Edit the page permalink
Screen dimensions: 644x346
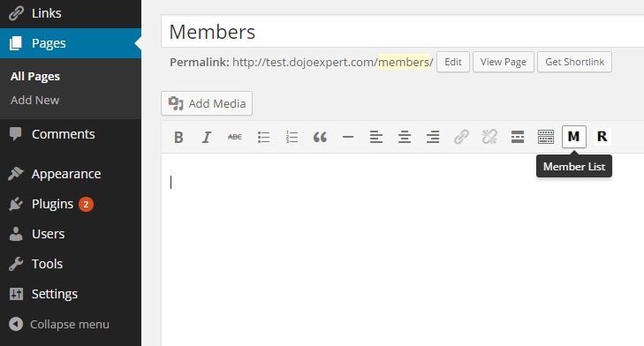[x=453, y=62]
